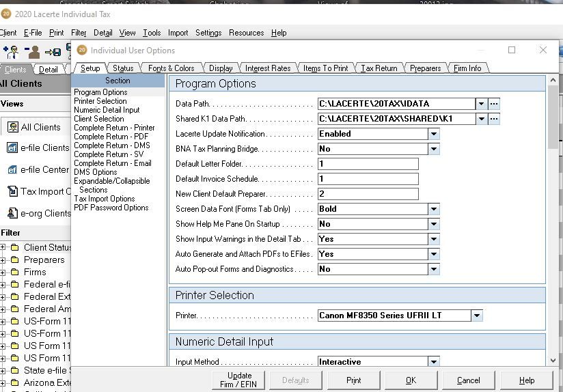563x392 pixels.
Task: Select DMS Options in Section list
Action: point(96,172)
